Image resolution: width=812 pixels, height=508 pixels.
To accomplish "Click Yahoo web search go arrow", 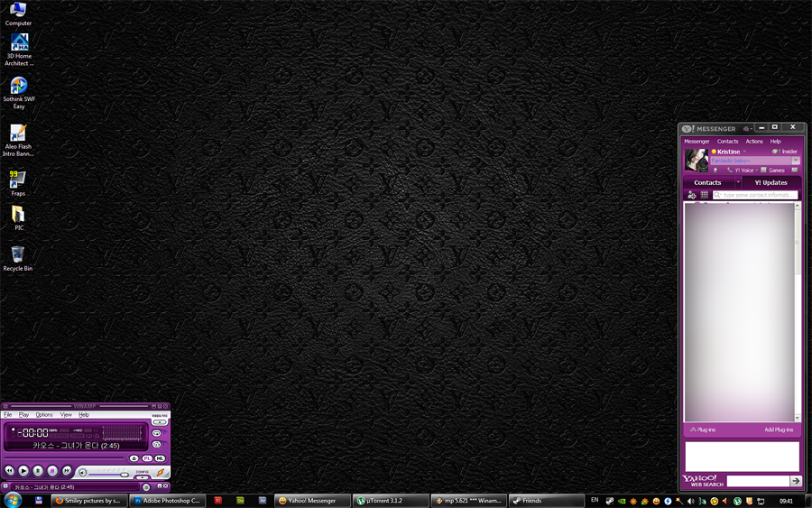I will coord(796,481).
